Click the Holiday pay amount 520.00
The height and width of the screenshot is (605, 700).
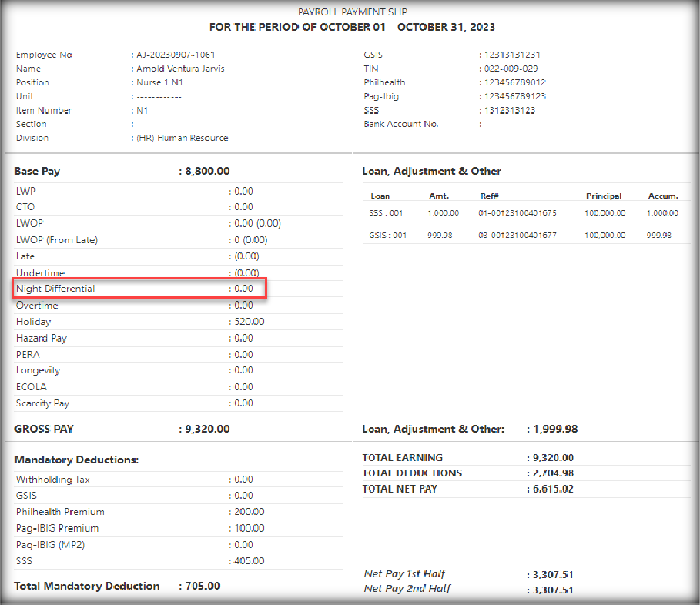click(249, 322)
